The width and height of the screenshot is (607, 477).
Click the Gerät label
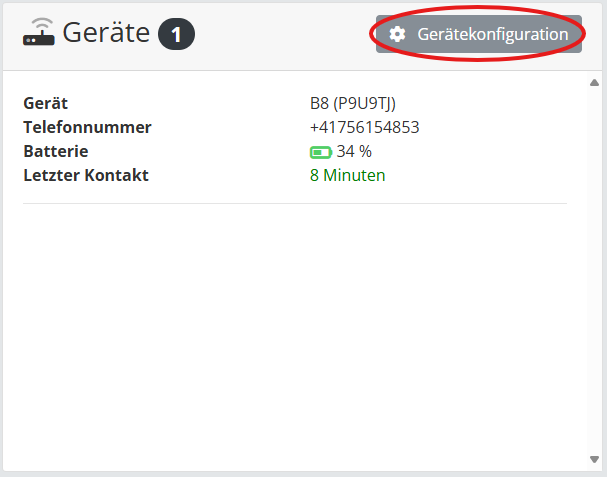[45, 103]
